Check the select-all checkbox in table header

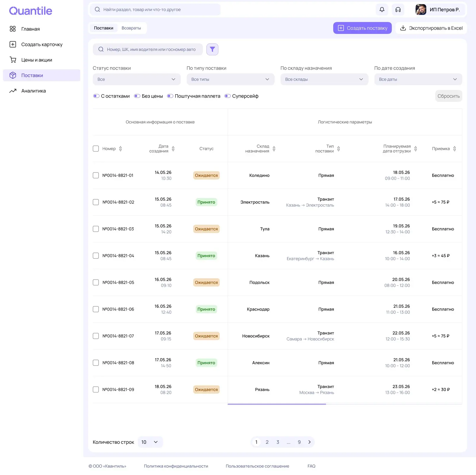96,149
